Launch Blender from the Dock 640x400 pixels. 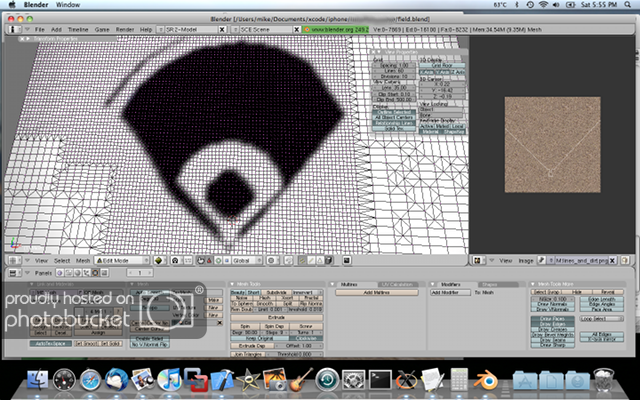click(x=485, y=380)
